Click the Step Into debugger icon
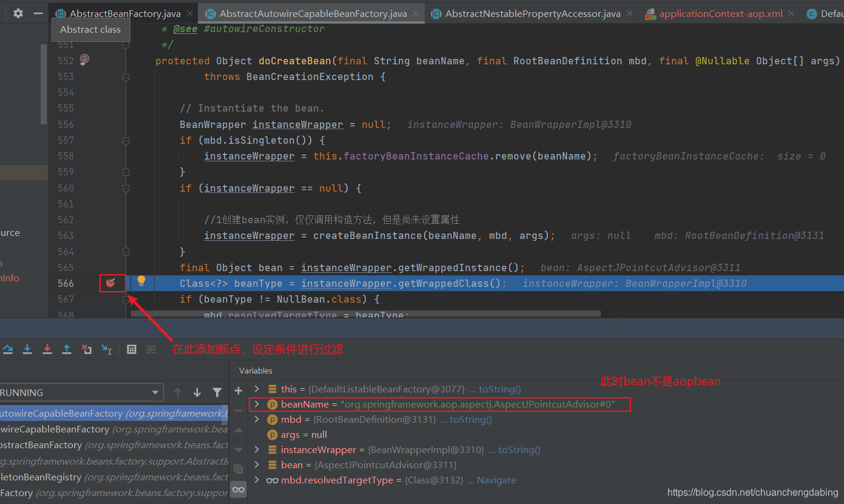Image resolution: width=844 pixels, height=504 pixels. 27,349
